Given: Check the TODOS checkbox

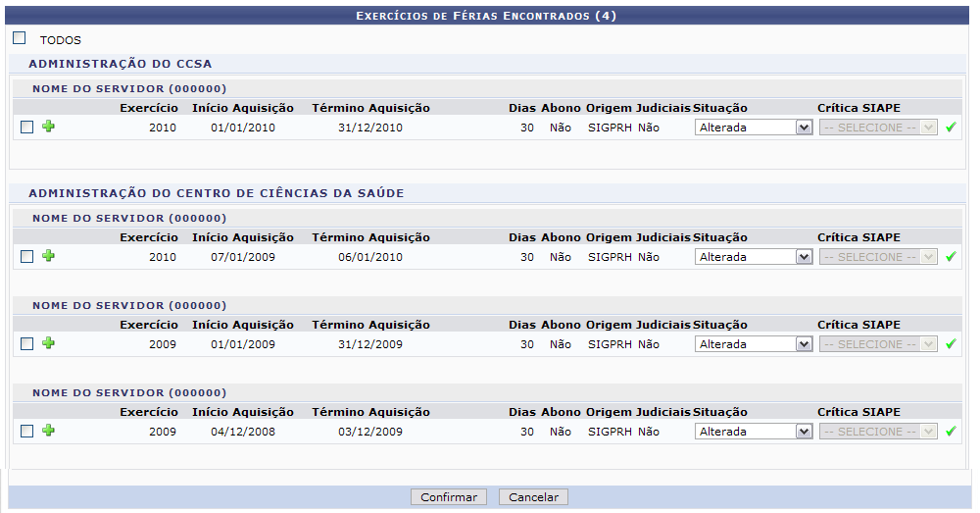Looking at the screenshot, I should [x=20, y=39].
